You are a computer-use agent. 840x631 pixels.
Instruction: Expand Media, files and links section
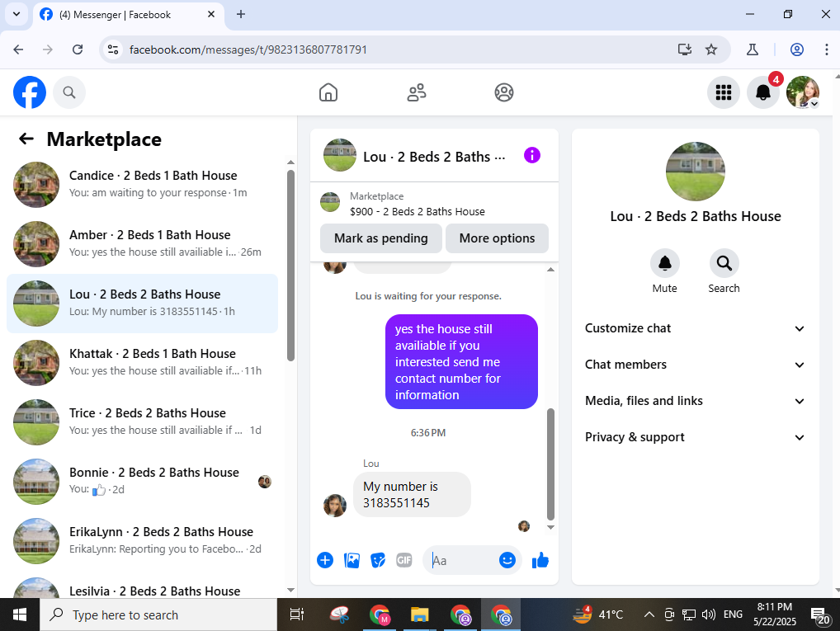pyautogui.click(x=695, y=401)
